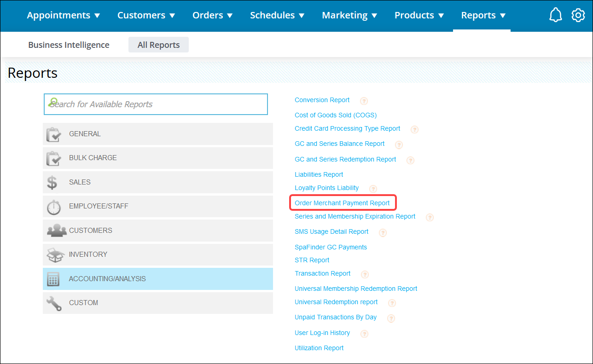Click the help icon beside Conversion Report
The width and height of the screenshot is (593, 364).
pos(364,101)
